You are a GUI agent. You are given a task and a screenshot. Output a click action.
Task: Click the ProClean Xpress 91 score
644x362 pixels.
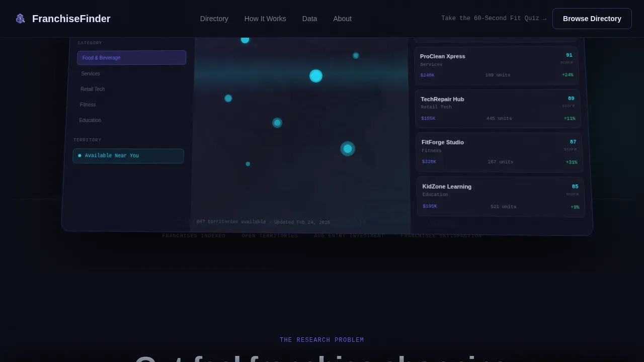[x=569, y=55]
